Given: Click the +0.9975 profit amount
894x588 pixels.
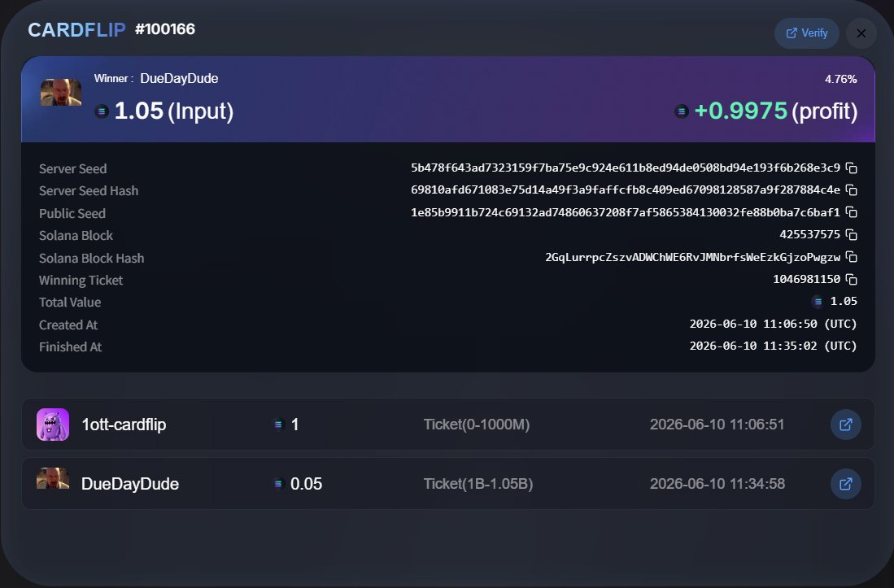Looking at the screenshot, I should pos(740,111).
